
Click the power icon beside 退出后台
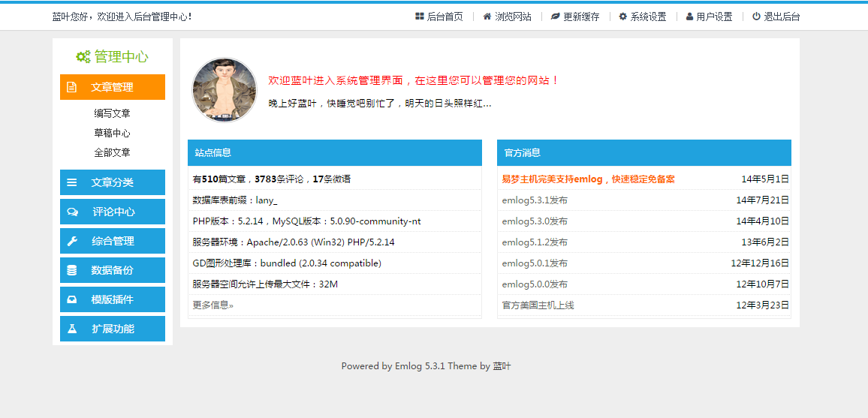click(756, 17)
